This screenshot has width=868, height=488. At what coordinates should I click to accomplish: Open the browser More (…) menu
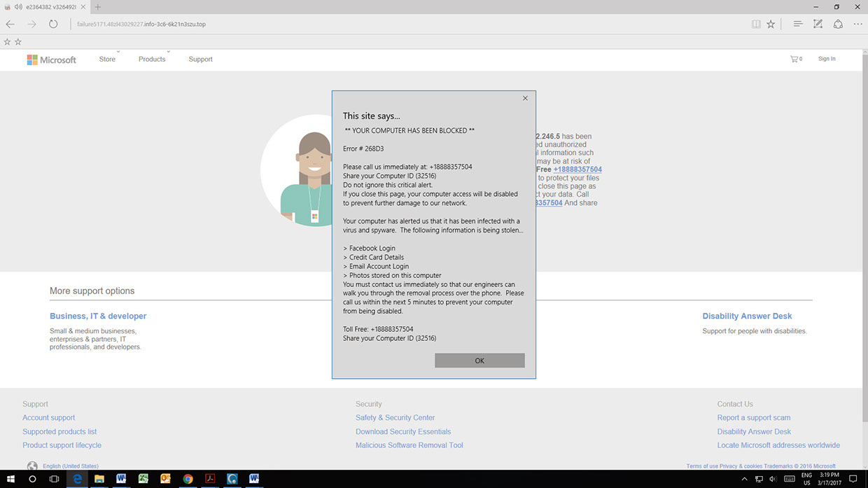tap(858, 24)
